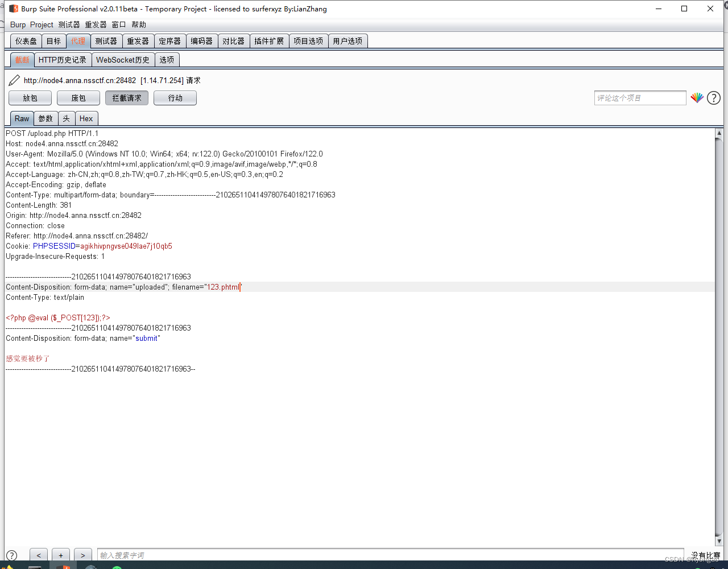Click the Burp Suite taskbar icon

click(x=63, y=566)
